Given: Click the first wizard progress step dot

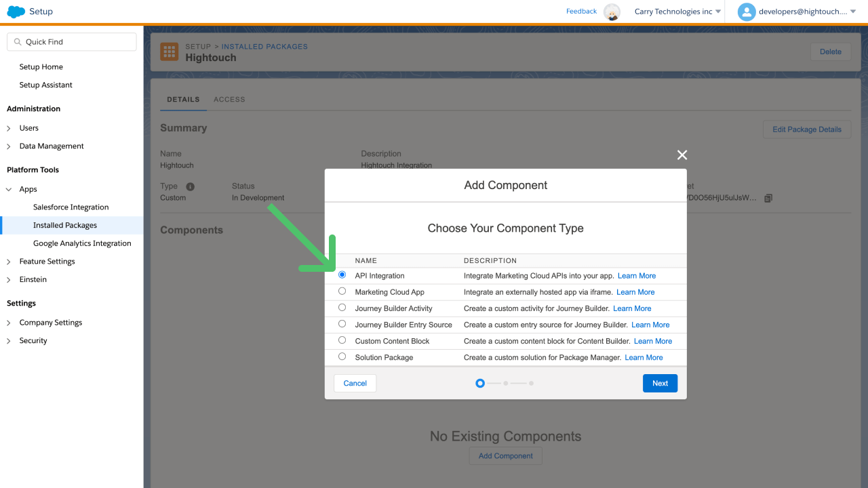Looking at the screenshot, I should [480, 384].
